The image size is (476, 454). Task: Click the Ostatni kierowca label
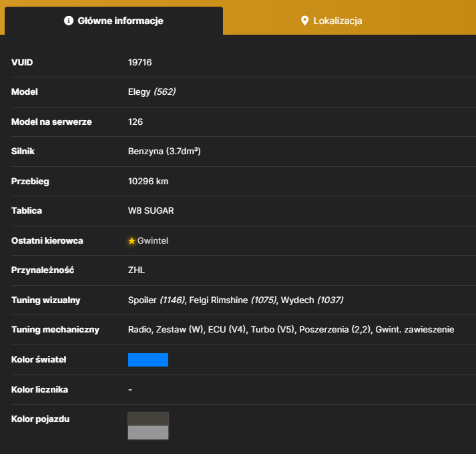tap(47, 241)
